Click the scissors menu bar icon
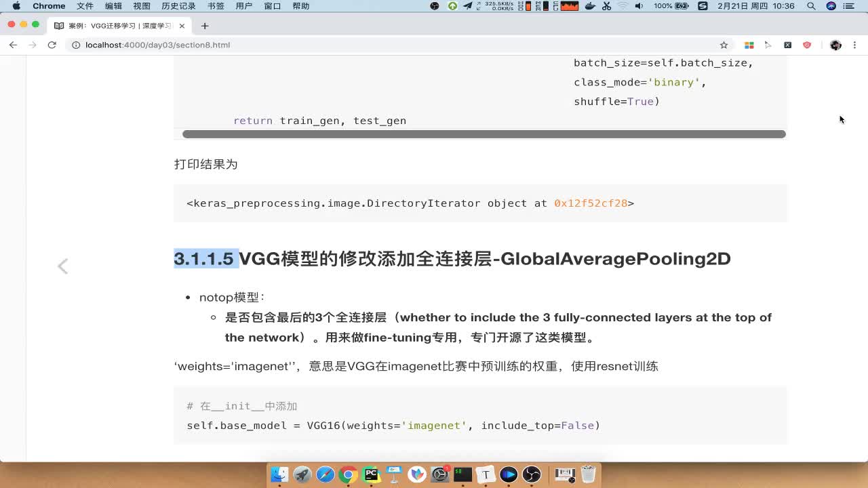Viewport: 868px width, 488px height. click(606, 6)
